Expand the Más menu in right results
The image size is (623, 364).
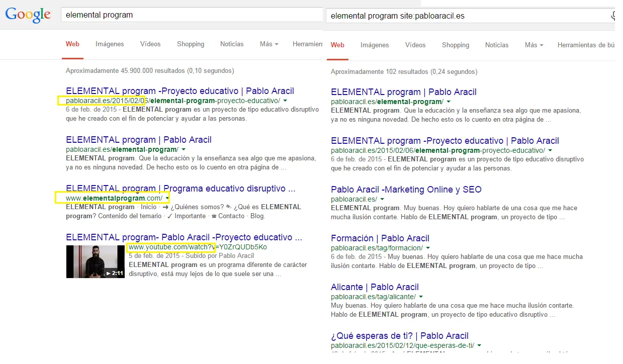[x=534, y=45]
